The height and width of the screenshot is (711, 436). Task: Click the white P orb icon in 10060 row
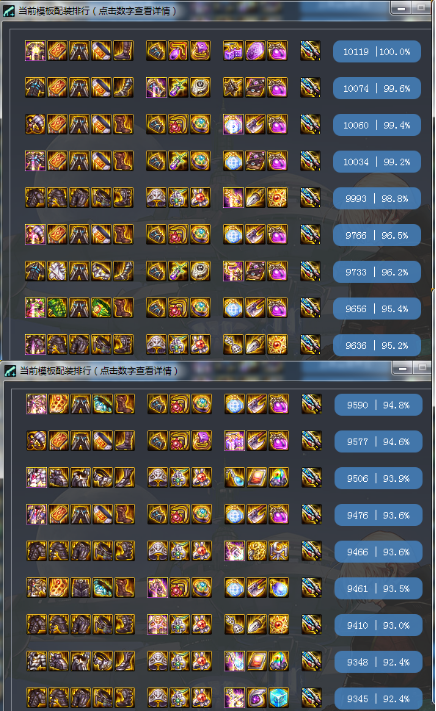pos(233,124)
